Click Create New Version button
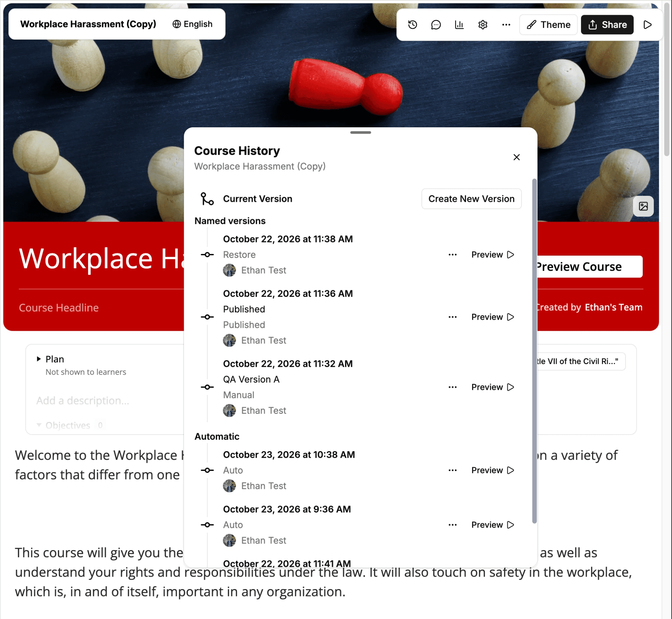The image size is (672, 619). (471, 199)
